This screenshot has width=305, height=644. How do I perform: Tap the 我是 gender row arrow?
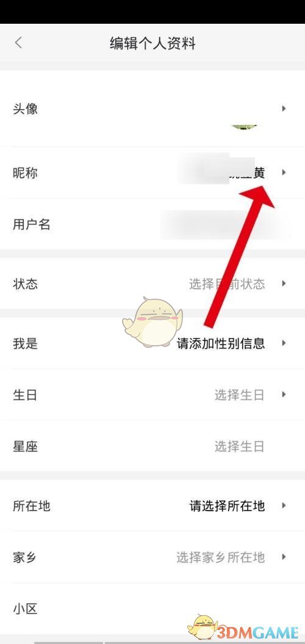pos(284,343)
